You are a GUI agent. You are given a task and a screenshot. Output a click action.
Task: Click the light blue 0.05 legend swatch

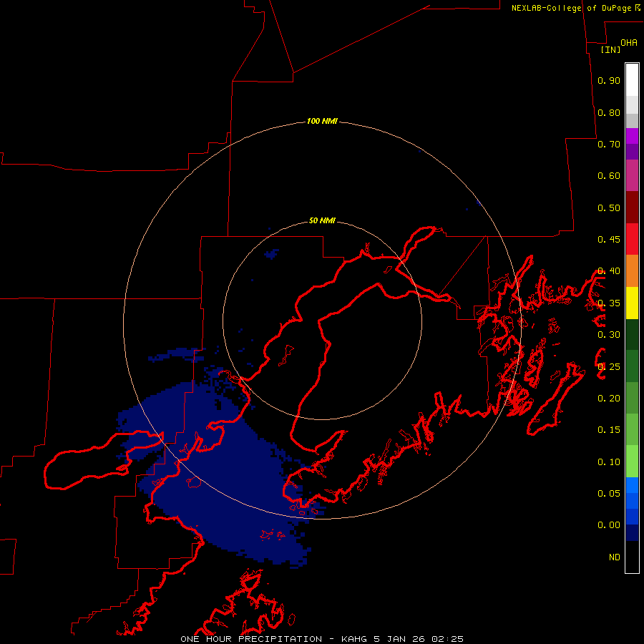click(x=632, y=485)
